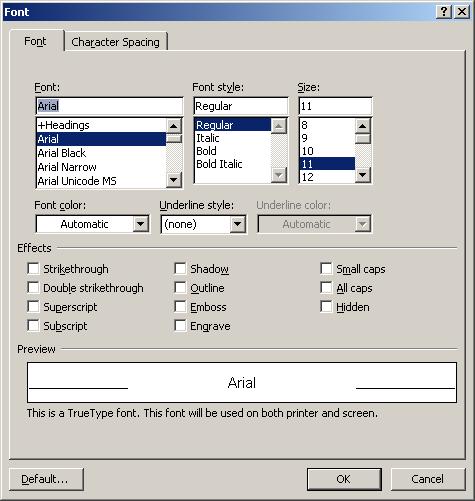
Task: Check the Small caps option
Action: pos(326,268)
